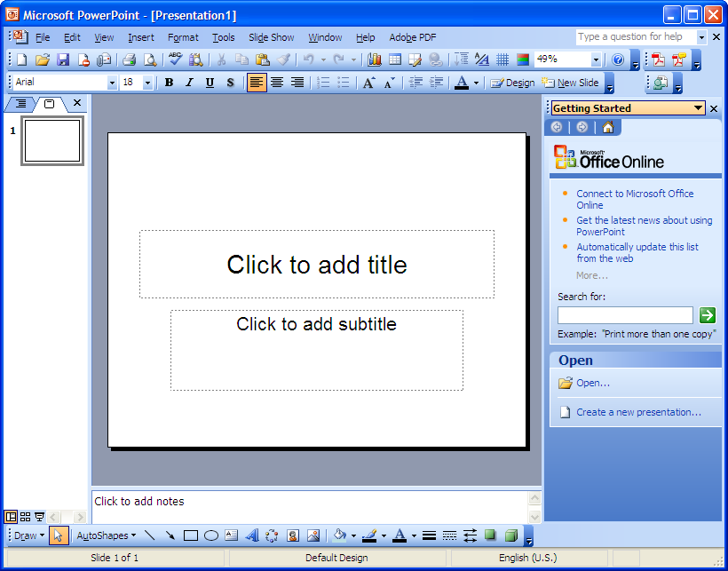The image size is (728, 571).
Task: Insert a picture from file
Action: 313,535
